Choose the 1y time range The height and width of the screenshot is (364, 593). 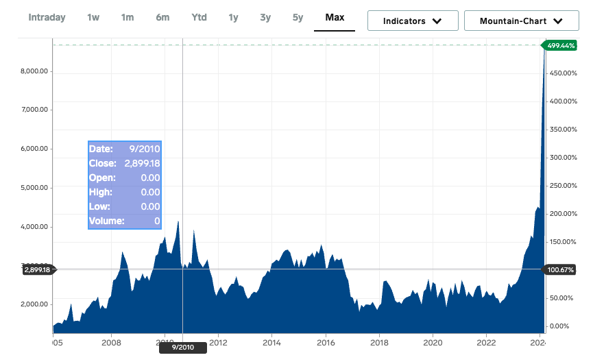click(x=233, y=17)
